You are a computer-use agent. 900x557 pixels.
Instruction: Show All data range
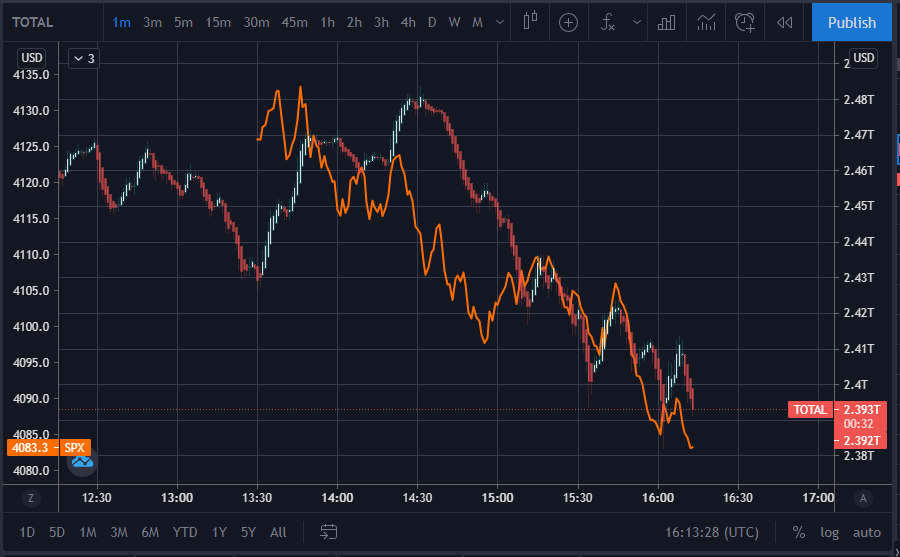point(278,532)
